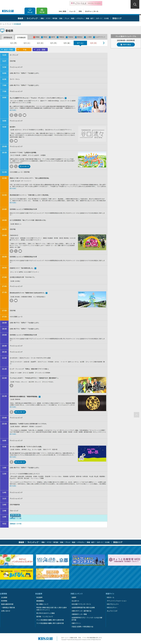Choose the 6/2 (月) date

click(x=13, y=43)
